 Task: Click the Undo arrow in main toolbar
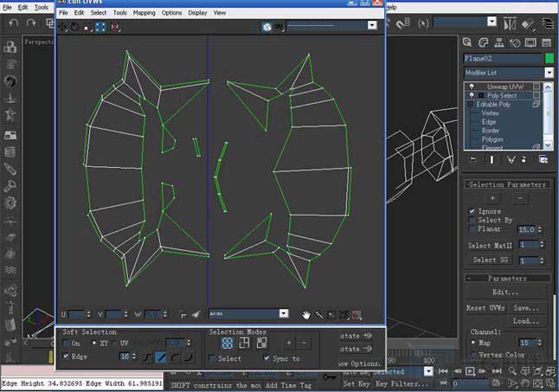click(14, 22)
